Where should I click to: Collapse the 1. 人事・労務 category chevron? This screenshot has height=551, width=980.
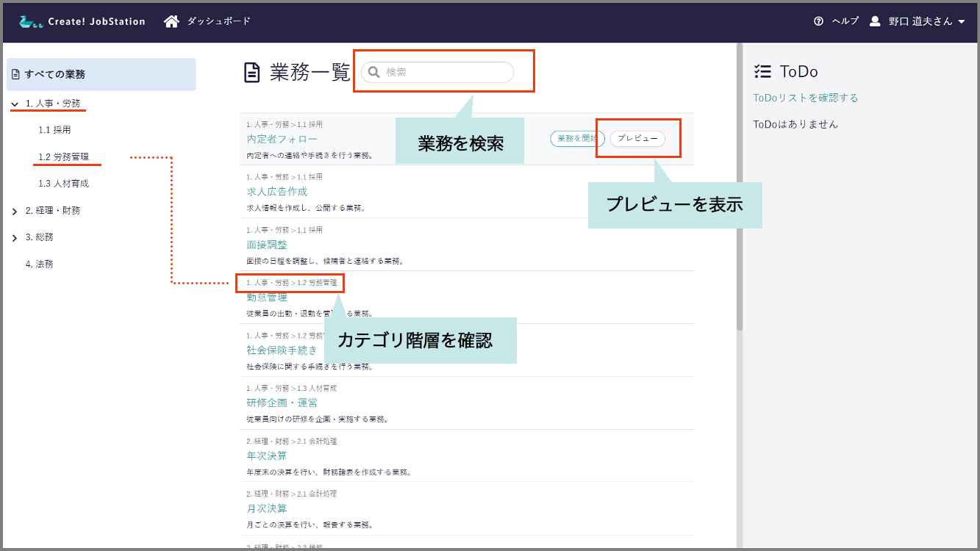tap(15, 104)
